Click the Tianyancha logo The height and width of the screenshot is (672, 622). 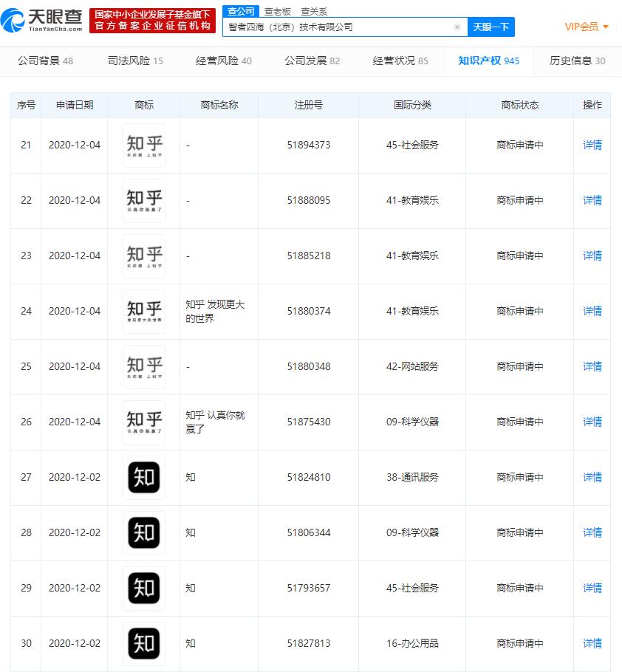pyautogui.click(x=41, y=19)
